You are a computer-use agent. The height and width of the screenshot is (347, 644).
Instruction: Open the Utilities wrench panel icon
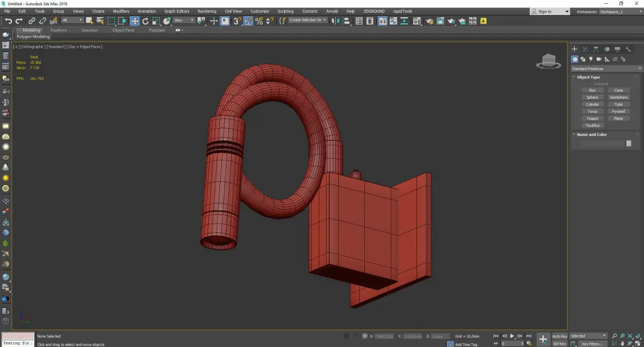[x=628, y=49]
